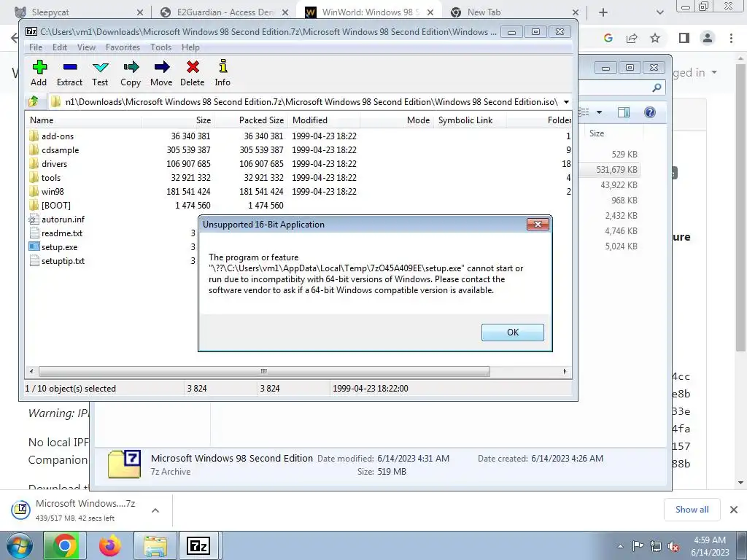Launch Firefox from the taskbar
Image resolution: width=747 pixels, height=560 pixels.
tap(110, 545)
